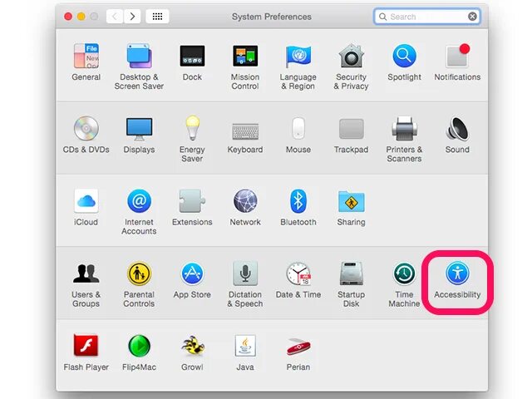The image size is (532, 399).
Task: Clear the search field with X button
Action: 472,17
